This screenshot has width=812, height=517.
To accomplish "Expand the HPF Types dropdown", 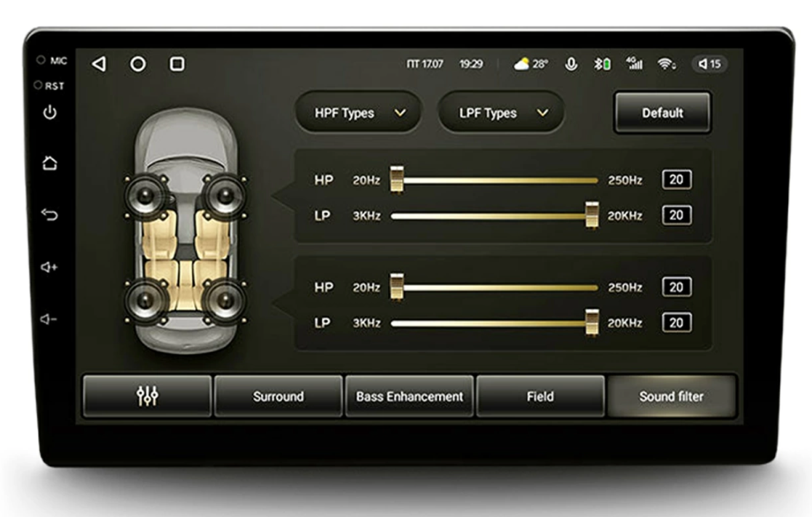I will pos(358,113).
